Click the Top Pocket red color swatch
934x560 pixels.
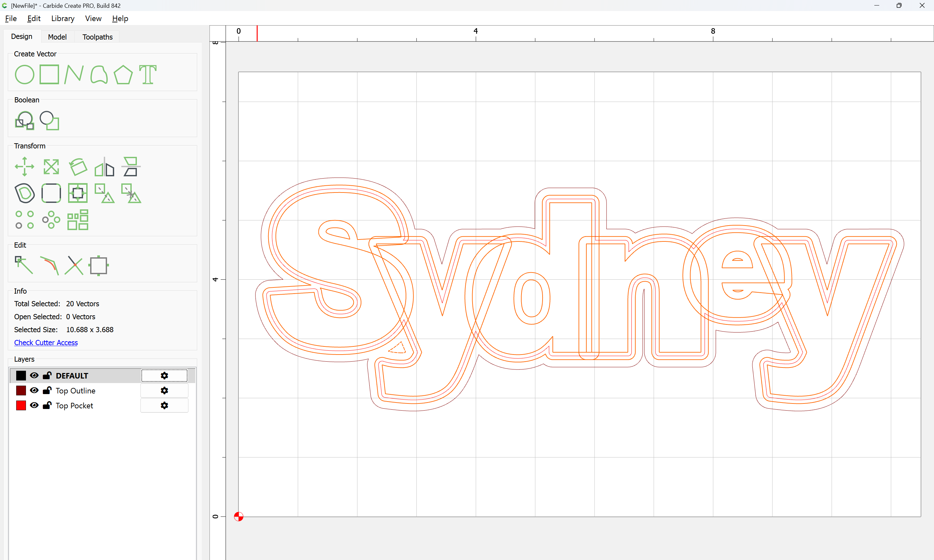point(21,406)
